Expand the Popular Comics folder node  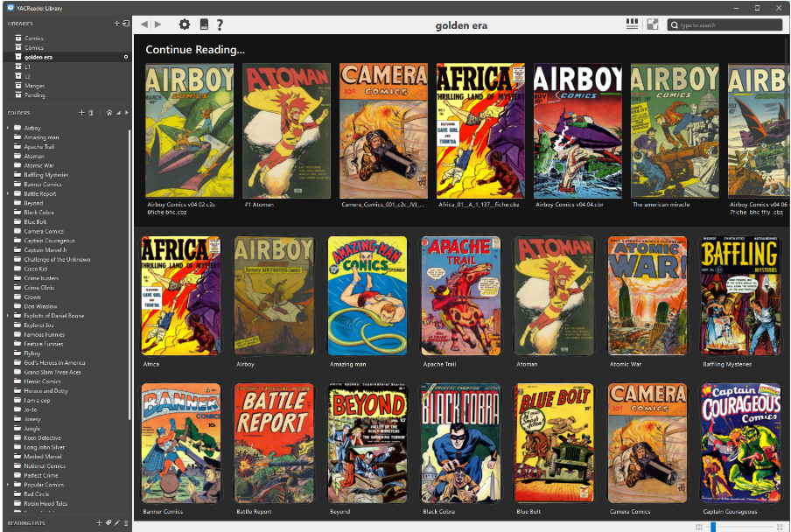8,485
